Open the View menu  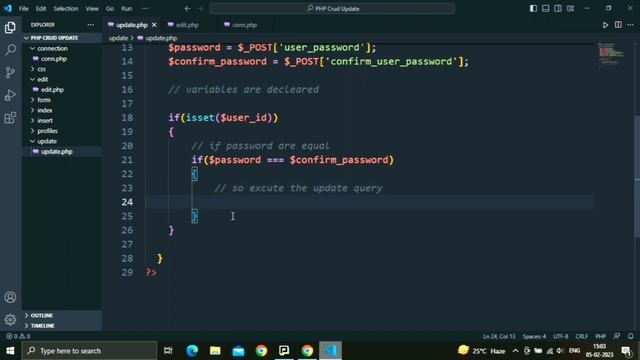click(x=92, y=8)
